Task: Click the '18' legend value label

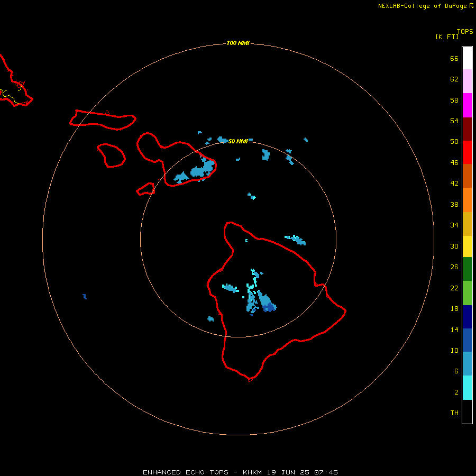Action: point(454,309)
